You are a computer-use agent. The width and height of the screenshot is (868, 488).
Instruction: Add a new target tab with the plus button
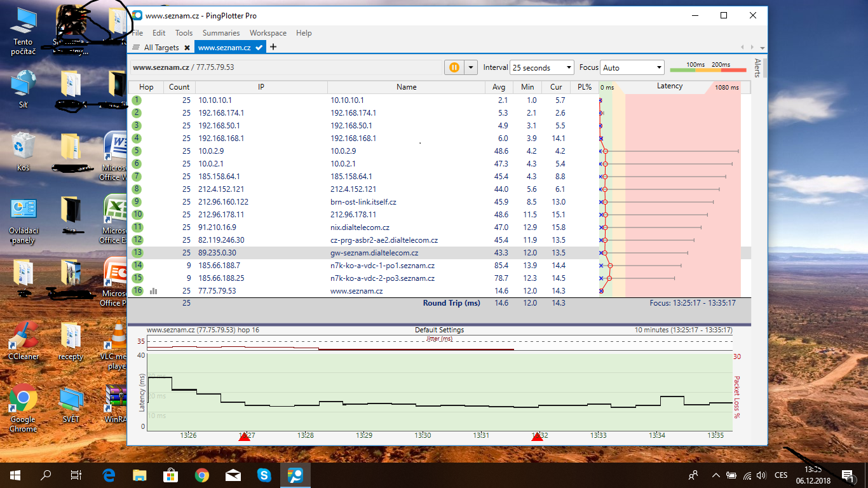(273, 47)
